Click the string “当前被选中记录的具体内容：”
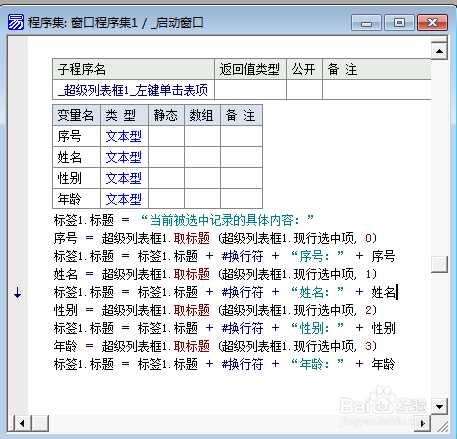 227,220
